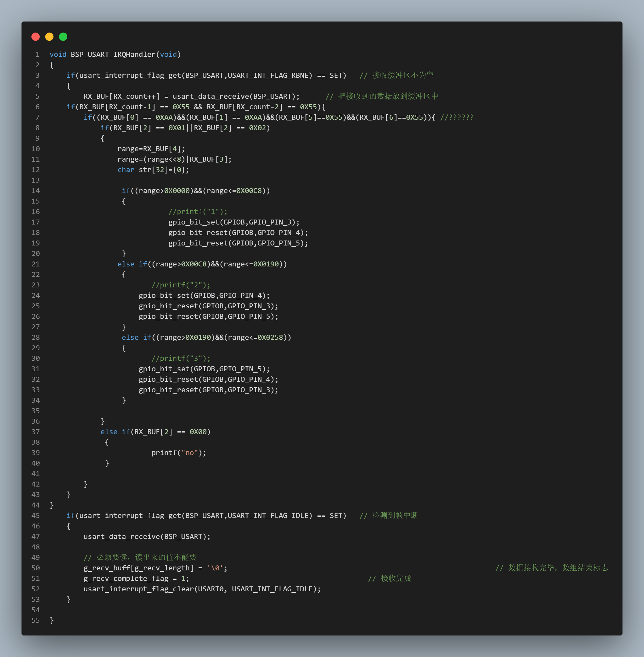Click RX_BUF[RX_count++] on line 5
This screenshot has height=657, width=644.
pyautogui.click(x=121, y=97)
